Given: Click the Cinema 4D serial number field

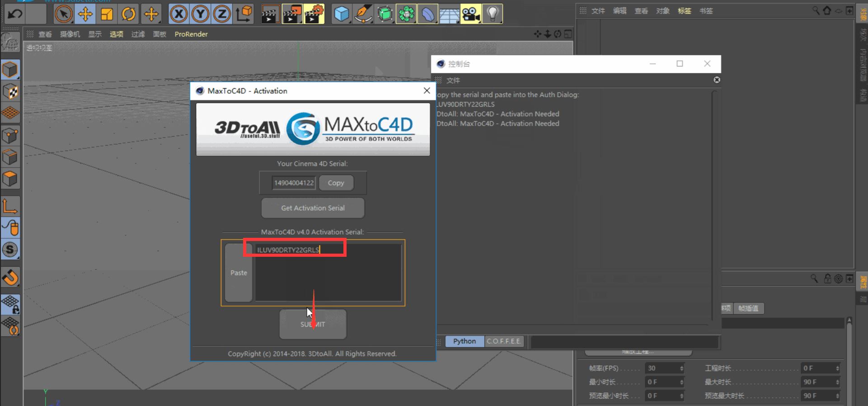Looking at the screenshot, I should pyautogui.click(x=294, y=183).
